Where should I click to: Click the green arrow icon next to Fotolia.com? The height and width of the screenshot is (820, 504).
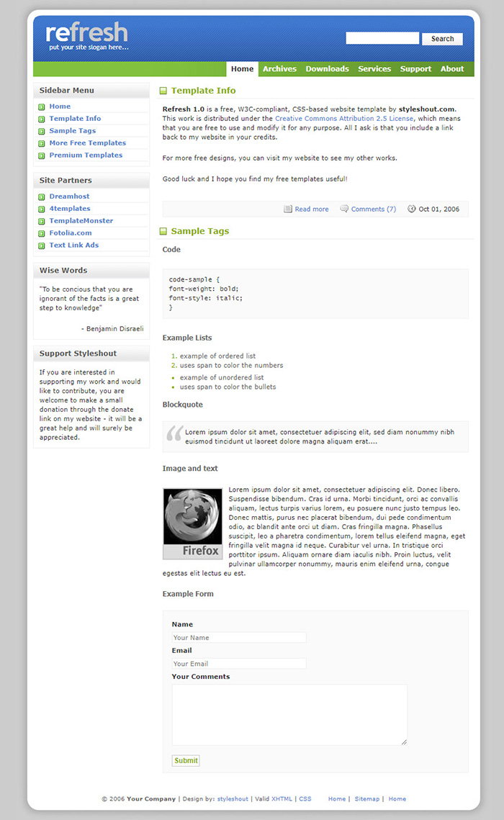42,233
